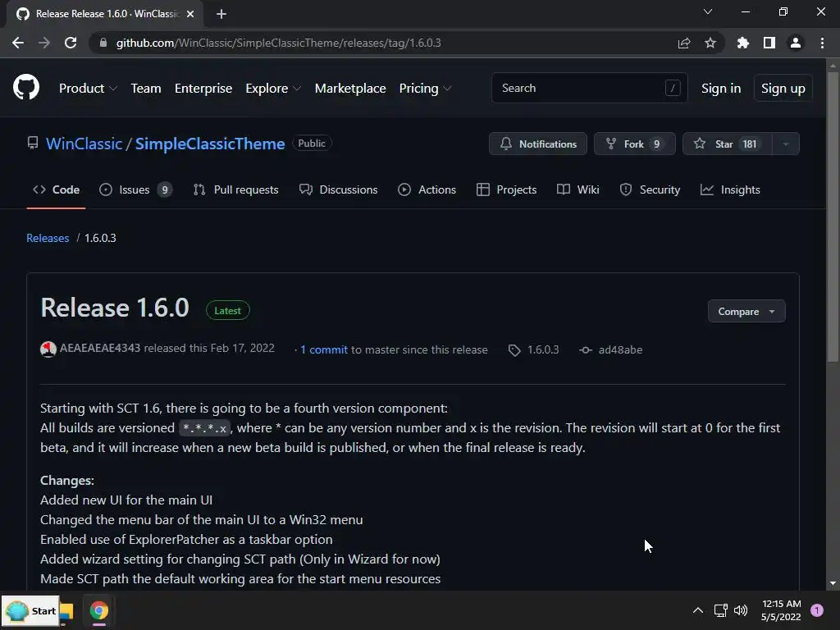Switch to the Security tab

650,189
